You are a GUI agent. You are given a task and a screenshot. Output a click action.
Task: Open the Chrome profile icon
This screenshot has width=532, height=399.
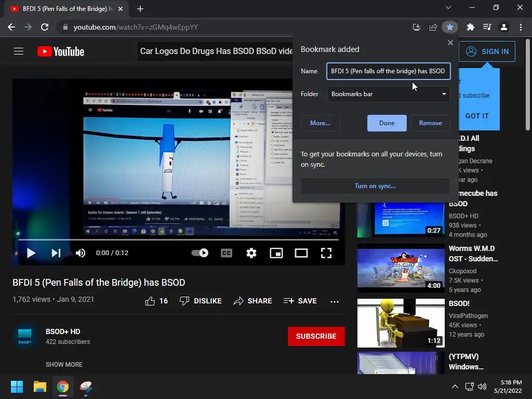pyautogui.click(x=504, y=27)
